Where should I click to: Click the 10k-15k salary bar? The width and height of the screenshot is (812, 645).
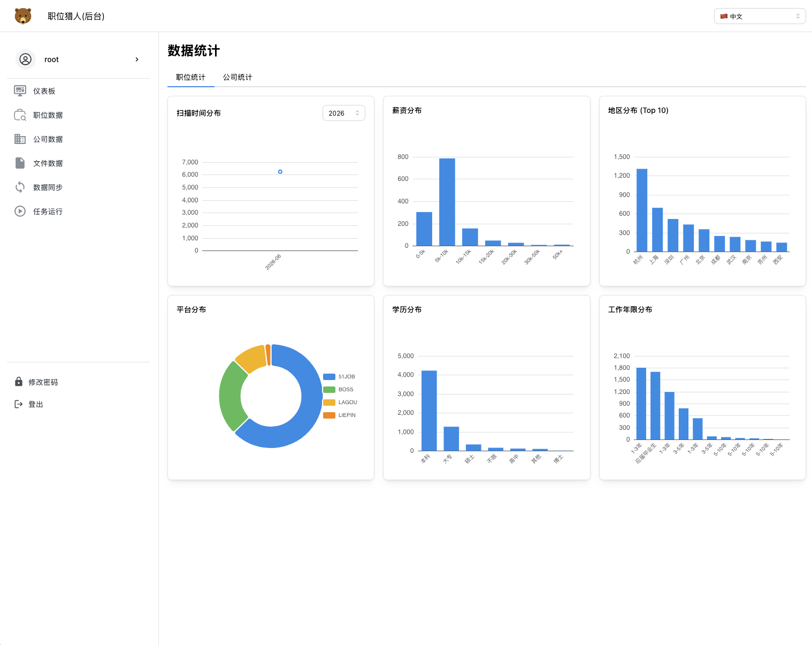470,237
